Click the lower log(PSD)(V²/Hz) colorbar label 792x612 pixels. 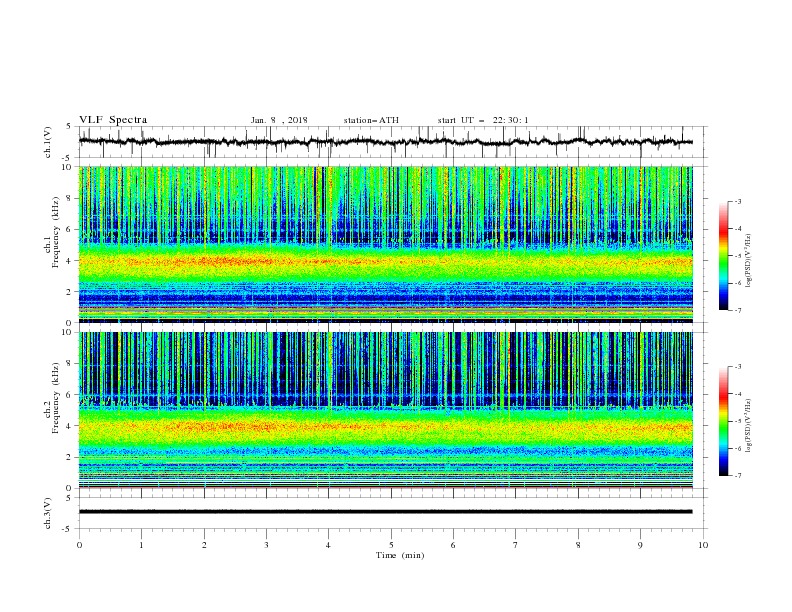click(748, 426)
